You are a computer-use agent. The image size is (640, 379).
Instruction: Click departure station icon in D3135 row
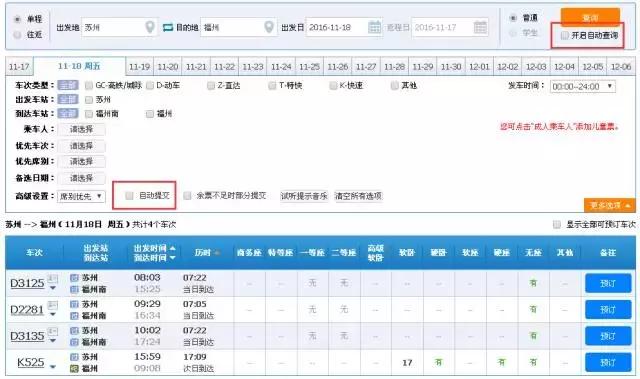[74, 330]
